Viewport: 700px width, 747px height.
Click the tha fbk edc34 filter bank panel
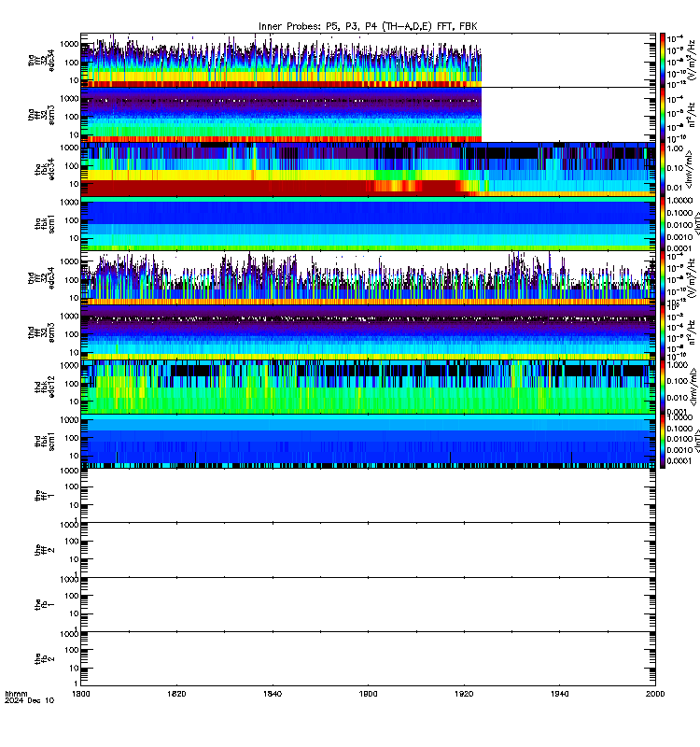368,169
